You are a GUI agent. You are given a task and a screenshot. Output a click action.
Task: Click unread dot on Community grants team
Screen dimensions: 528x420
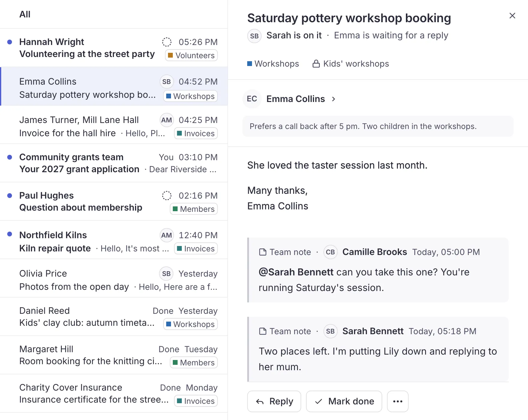pyautogui.click(x=10, y=157)
